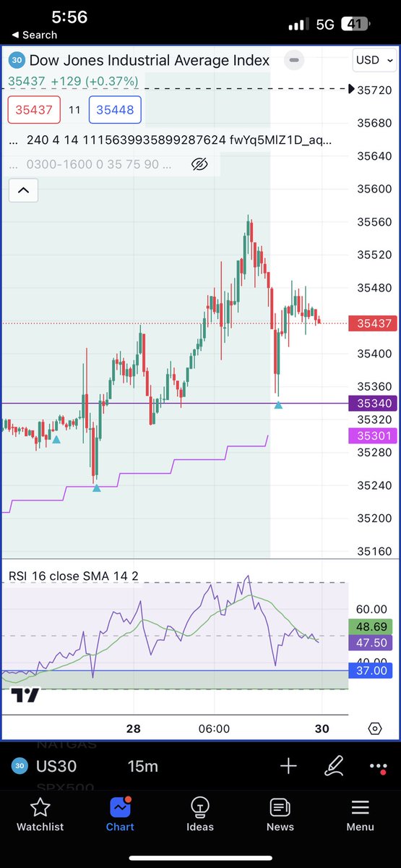Tap the blue 35448 buy price button
The width and height of the screenshot is (401, 868).
(x=116, y=110)
